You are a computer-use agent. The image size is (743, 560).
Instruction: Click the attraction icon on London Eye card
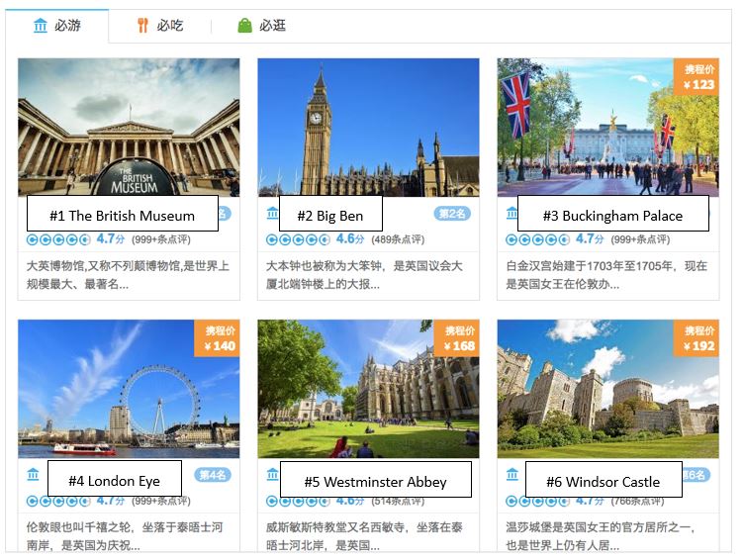click(x=34, y=474)
